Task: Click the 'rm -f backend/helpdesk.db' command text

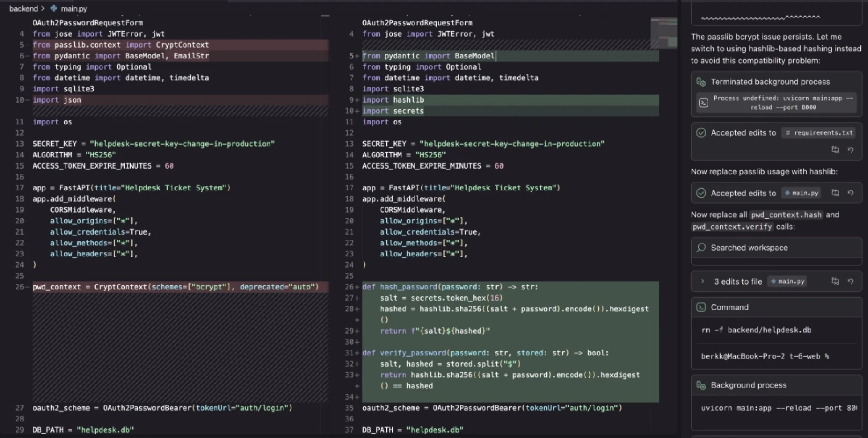Action: click(x=756, y=330)
